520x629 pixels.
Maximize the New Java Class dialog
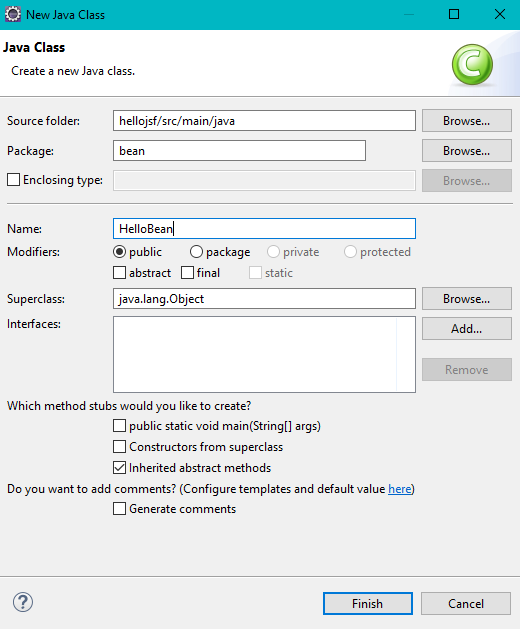pos(454,14)
